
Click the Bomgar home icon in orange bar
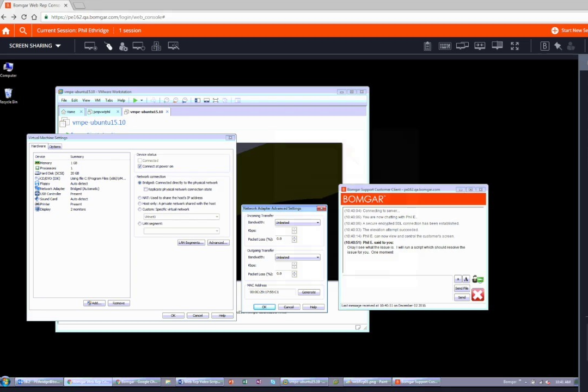pyautogui.click(x=6, y=30)
